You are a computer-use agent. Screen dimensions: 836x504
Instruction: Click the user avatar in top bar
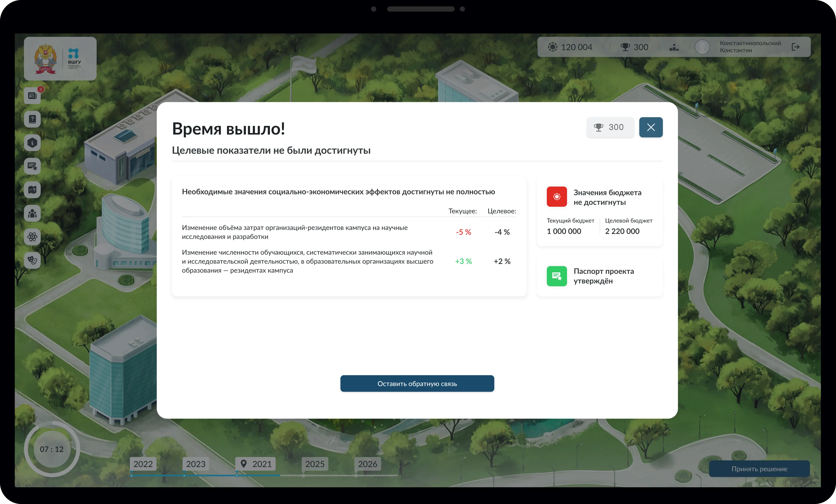pyautogui.click(x=702, y=47)
